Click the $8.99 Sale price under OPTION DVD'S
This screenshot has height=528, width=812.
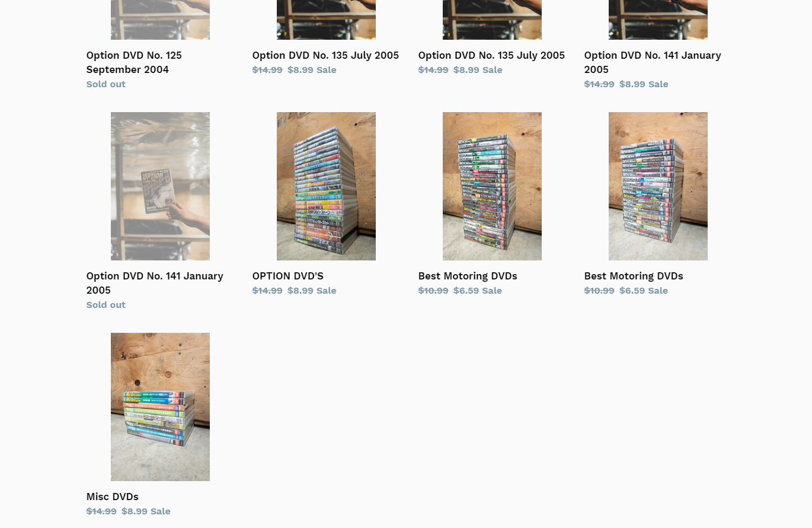[312, 291]
